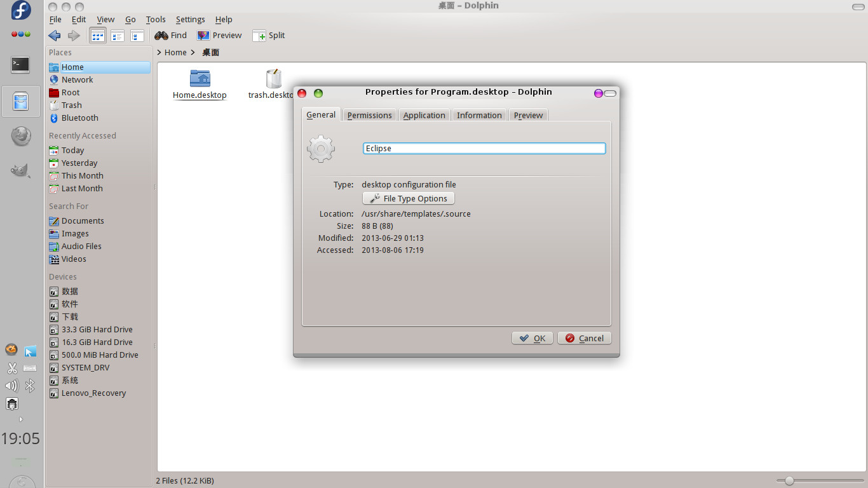The width and height of the screenshot is (868, 488).
Task: Show files accessed This Month
Action: coord(99,175)
